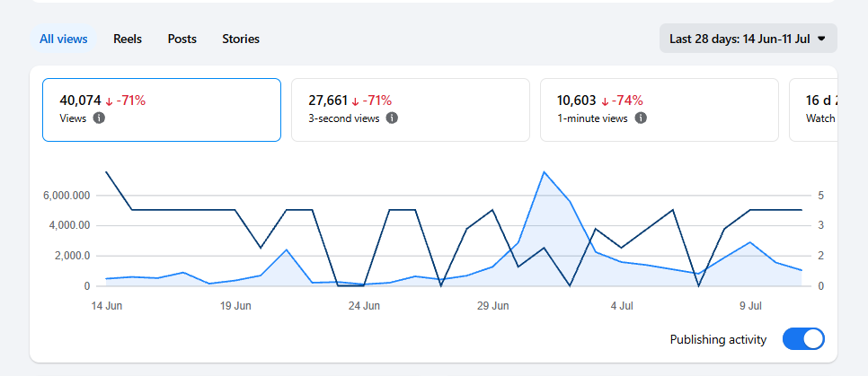Image resolution: width=868 pixels, height=376 pixels.
Task: Toggle the Publishing activity switch
Action: point(803,339)
